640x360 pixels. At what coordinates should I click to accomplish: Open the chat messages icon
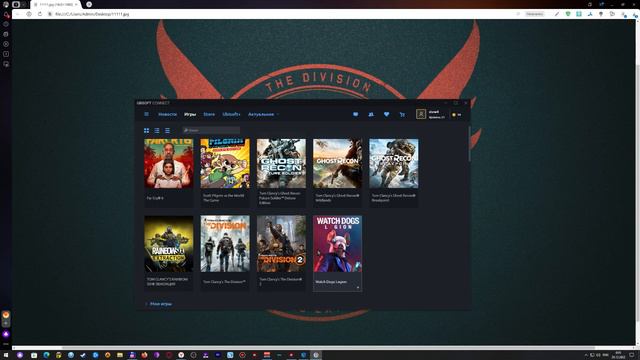tap(356, 114)
